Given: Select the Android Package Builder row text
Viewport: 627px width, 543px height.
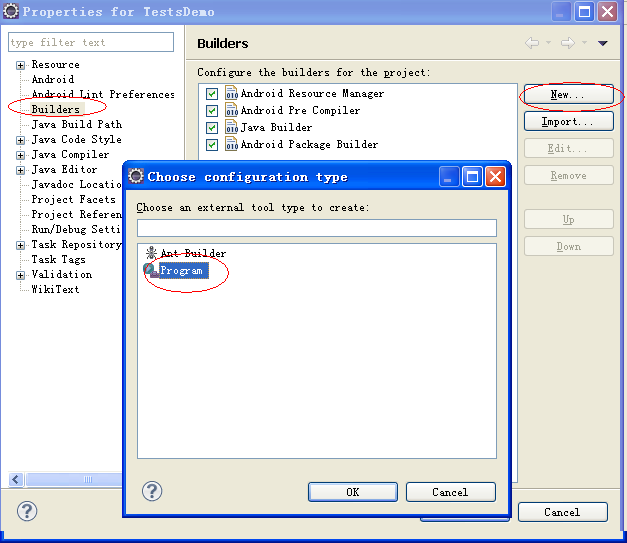Looking at the screenshot, I should (309, 144).
